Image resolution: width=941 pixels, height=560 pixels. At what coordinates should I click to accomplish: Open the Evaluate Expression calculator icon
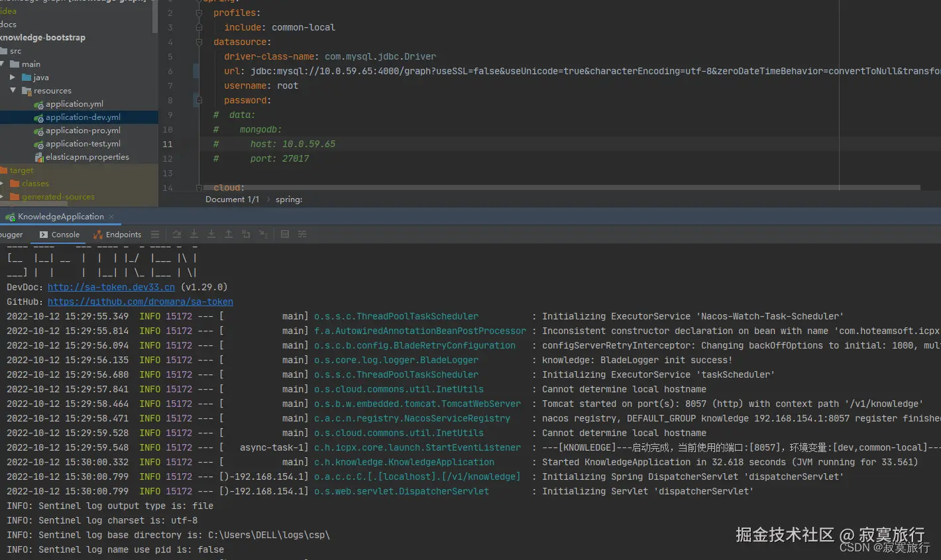pyautogui.click(x=285, y=234)
